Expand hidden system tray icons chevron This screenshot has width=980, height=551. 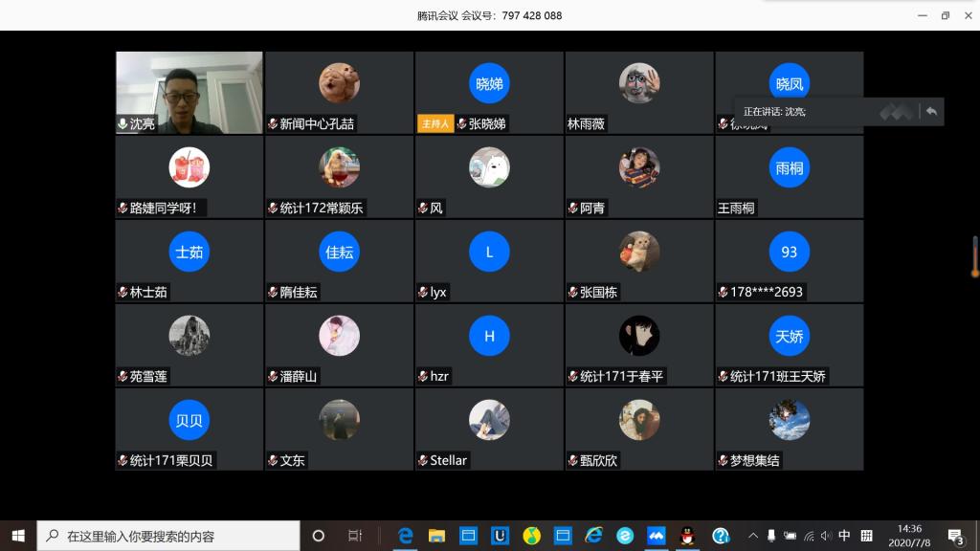(753, 536)
